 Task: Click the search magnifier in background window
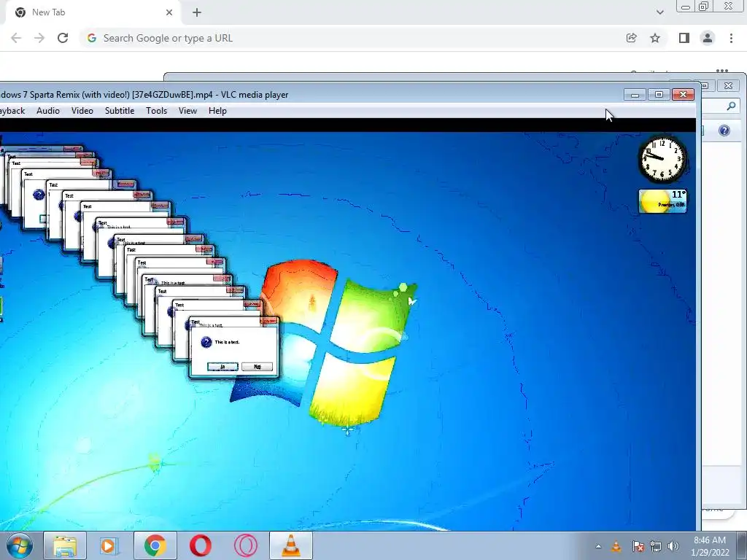coord(731,106)
